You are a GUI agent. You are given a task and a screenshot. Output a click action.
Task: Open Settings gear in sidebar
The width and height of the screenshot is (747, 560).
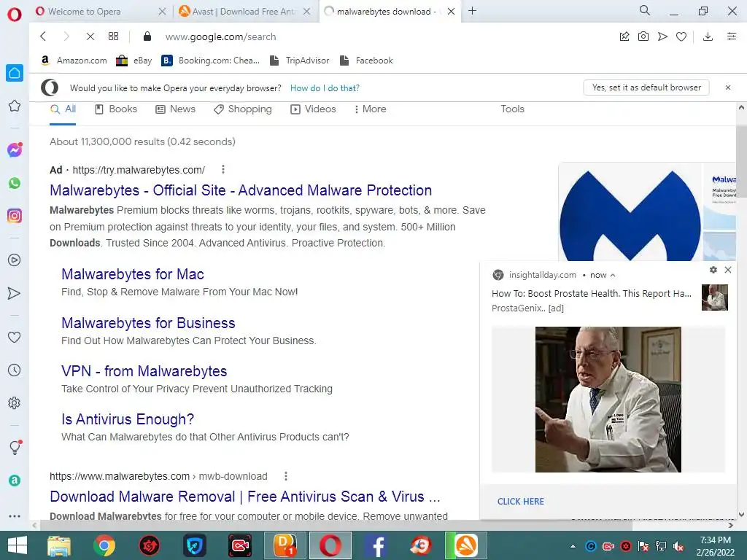pos(15,402)
